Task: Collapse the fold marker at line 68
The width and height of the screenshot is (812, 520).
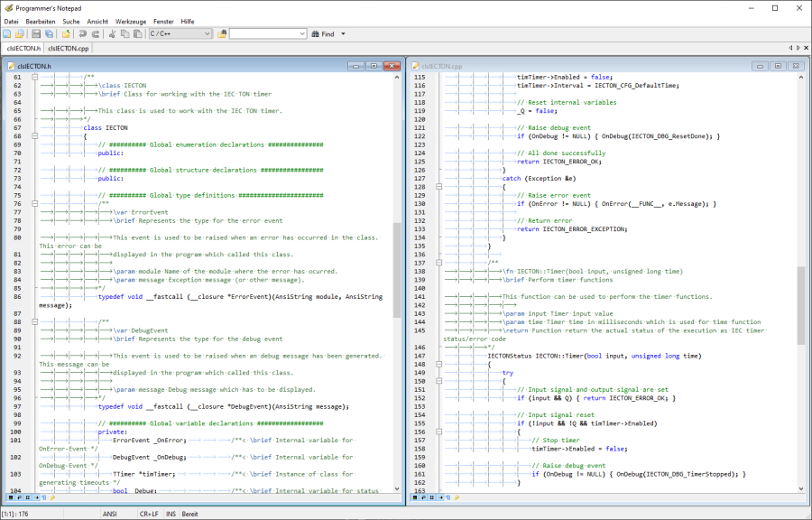Action: [x=35, y=136]
